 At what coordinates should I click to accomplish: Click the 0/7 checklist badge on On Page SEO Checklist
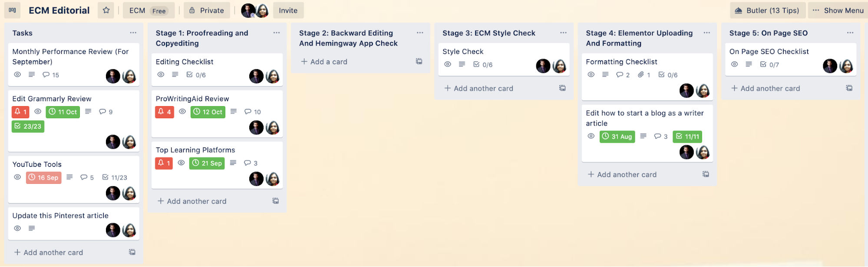(x=769, y=64)
